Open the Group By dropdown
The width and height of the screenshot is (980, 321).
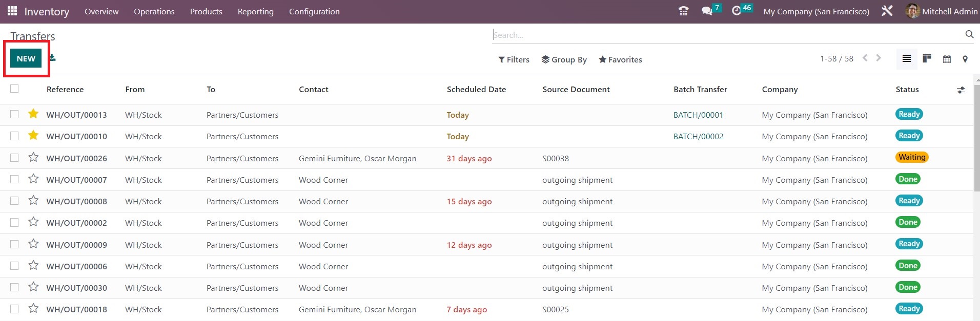[564, 59]
